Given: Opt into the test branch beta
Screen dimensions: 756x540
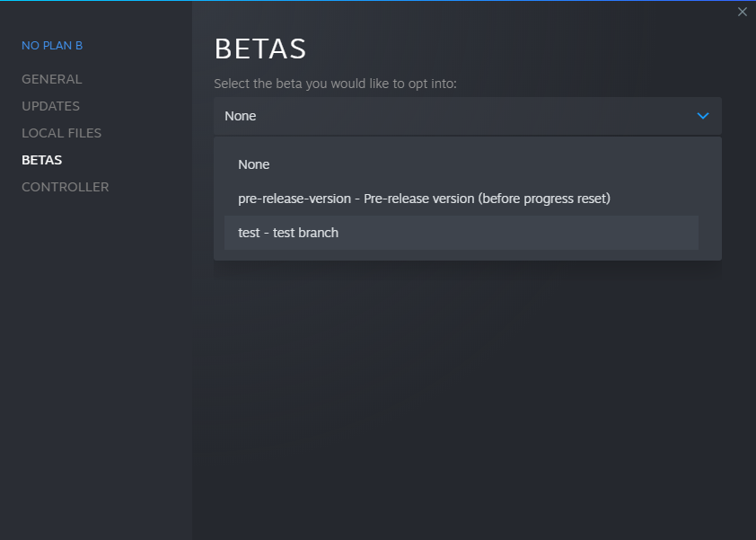Looking at the screenshot, I should tap(462, 233).
